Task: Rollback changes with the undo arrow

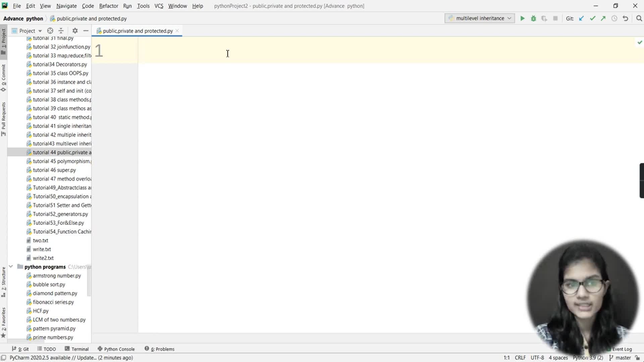Action: [x=625, y=18]
